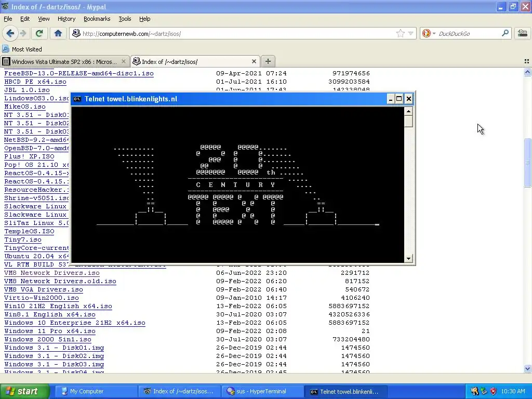The height and width of the screenshot is (399, 532).
Task: Open the URL history dropdown arrow
Action: pos(410,33)
